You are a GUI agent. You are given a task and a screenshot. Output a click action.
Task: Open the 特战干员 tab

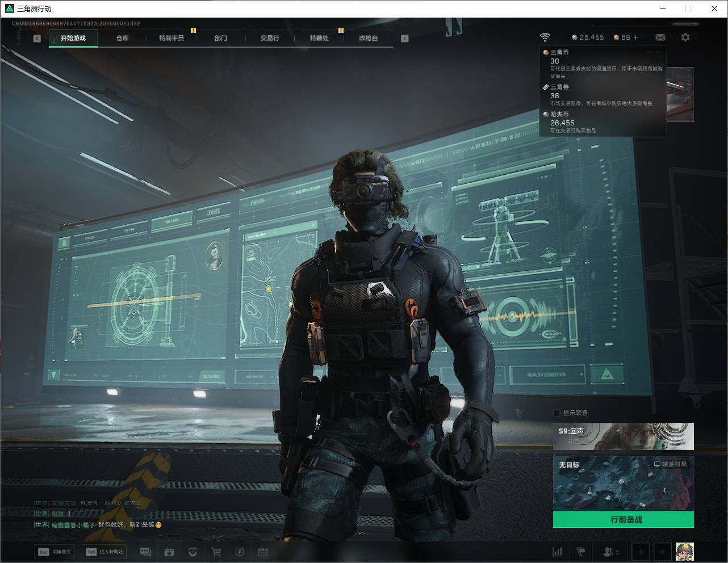(x=171, y=38)
